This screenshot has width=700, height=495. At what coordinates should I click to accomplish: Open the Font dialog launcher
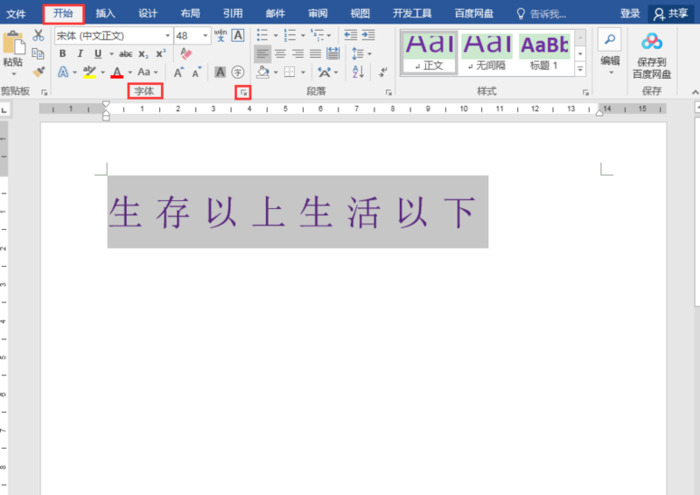click(x=243, y=92)
